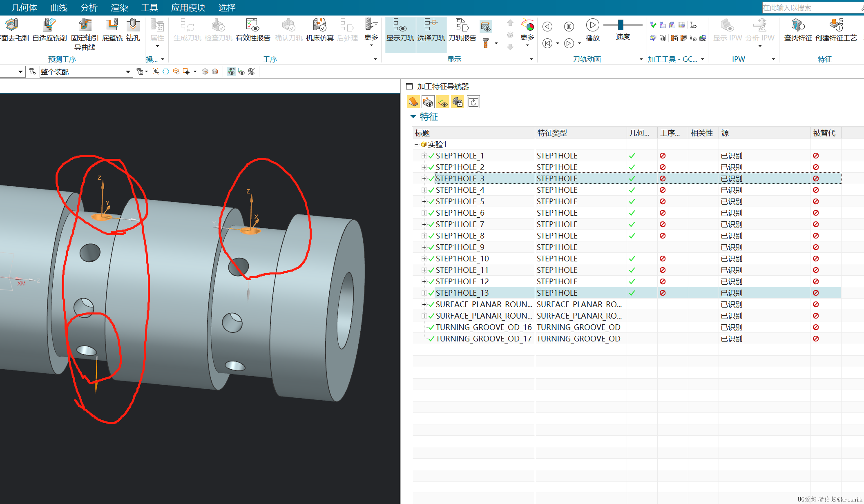The image size is (864, 504).
Task: Click fourth feature navigator toolbar icon with lock
Action: 458,102
